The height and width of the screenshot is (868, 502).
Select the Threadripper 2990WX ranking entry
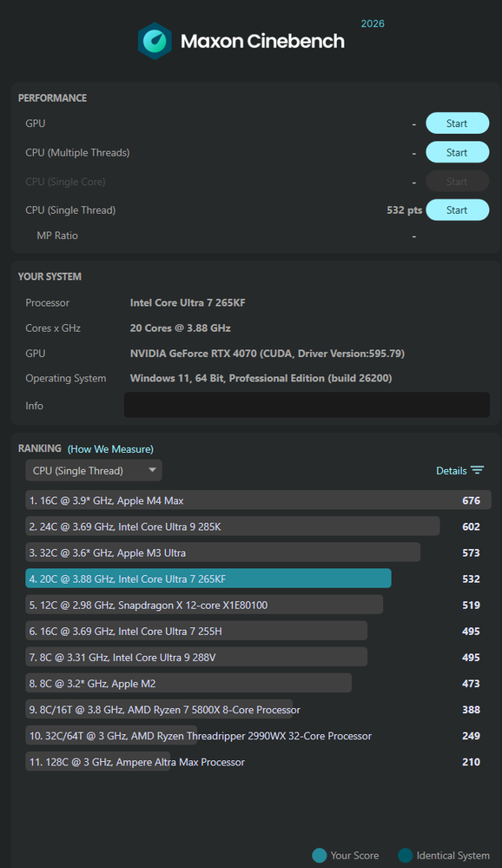(258, 736)
